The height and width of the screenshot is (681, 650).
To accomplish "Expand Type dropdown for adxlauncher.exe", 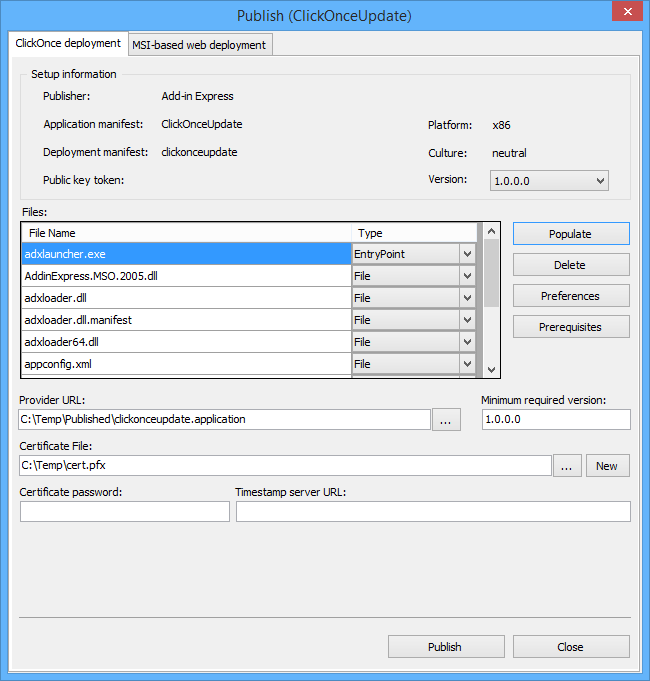I will (x=467, y=254).
